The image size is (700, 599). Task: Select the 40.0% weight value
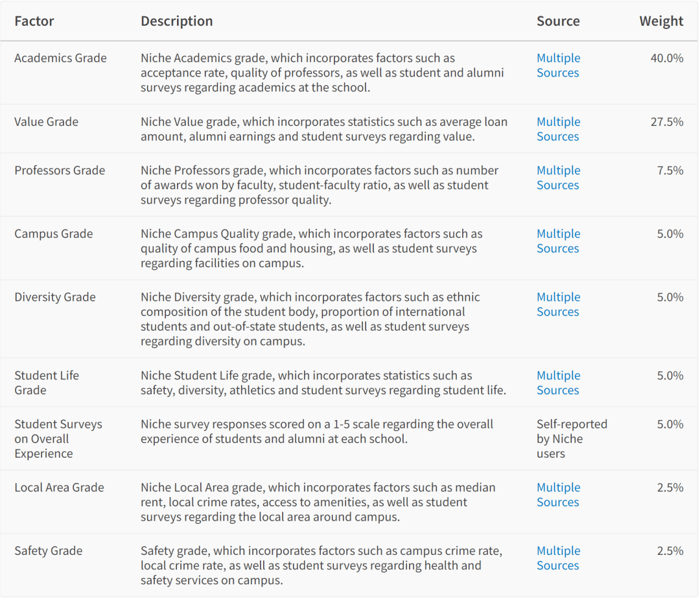(x=667, y=58)
